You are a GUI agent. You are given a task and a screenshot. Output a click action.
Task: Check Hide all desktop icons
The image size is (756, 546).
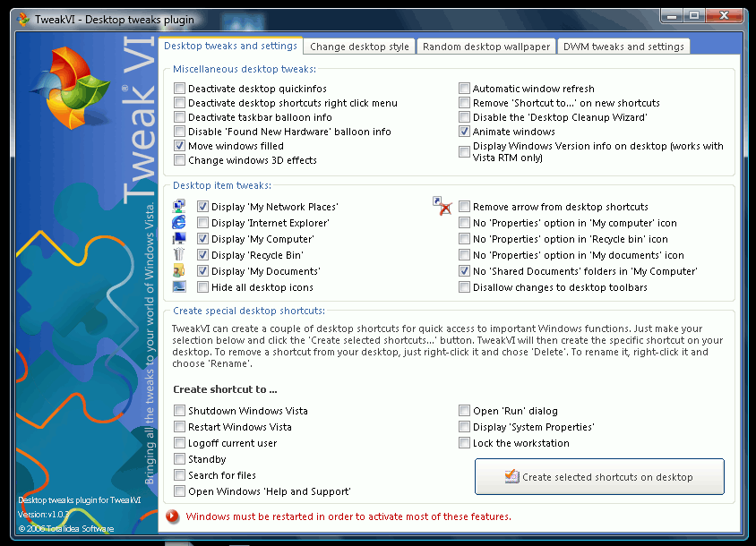(x=202, y=287)
